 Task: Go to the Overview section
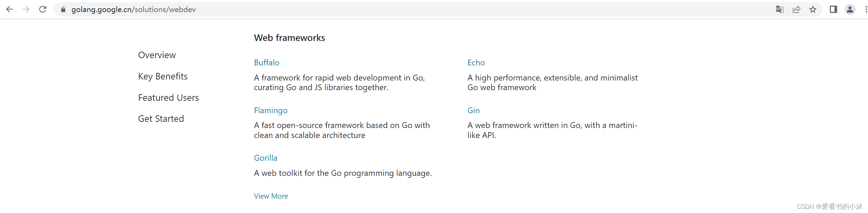click(x=157, y=55)
